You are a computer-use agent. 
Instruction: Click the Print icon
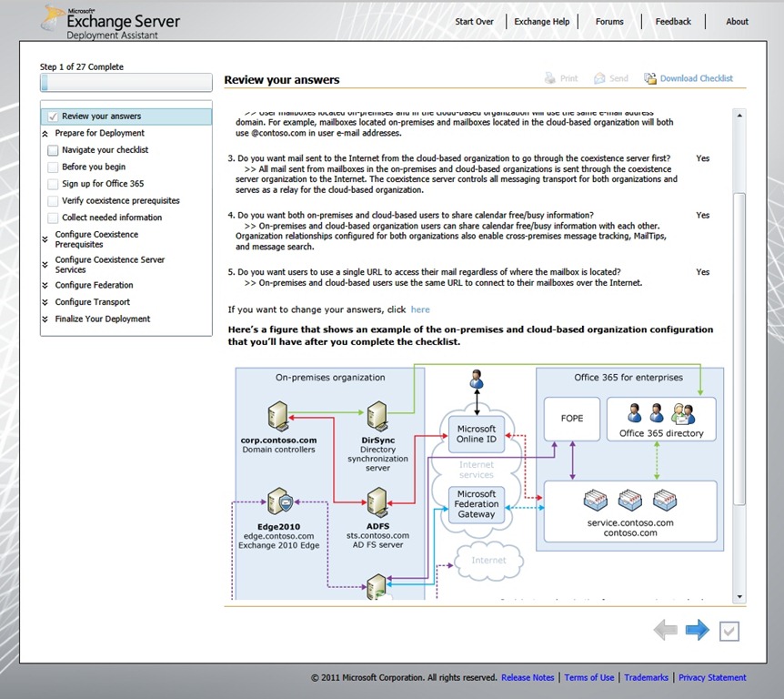[549, 78]
